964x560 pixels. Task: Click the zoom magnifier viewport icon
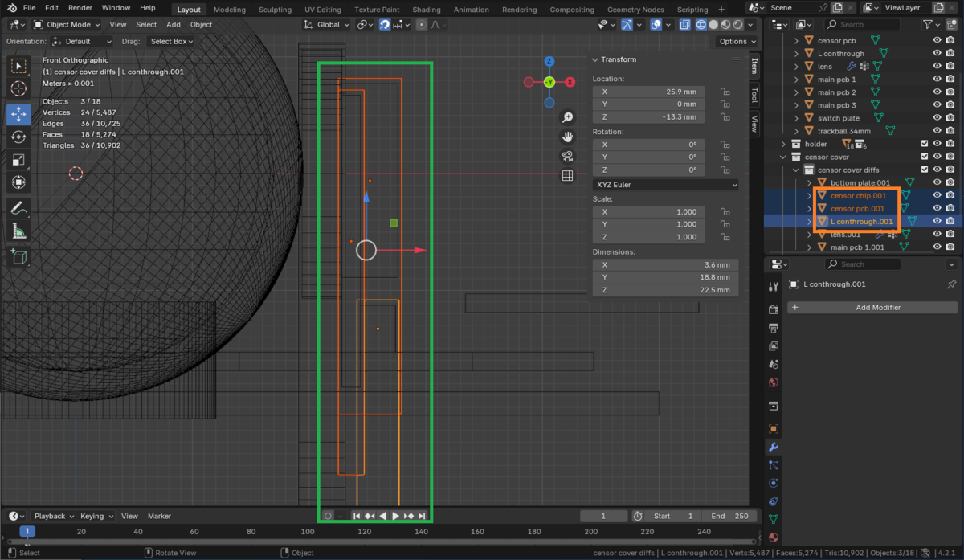click(x=567, y=118)
